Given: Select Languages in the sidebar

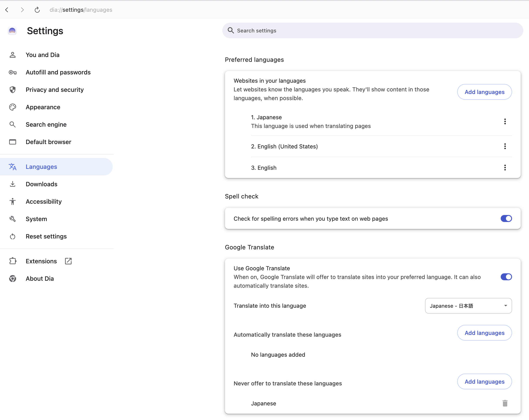Looking at the screenshot, I should pyautogui.click(x=56, y=167).
